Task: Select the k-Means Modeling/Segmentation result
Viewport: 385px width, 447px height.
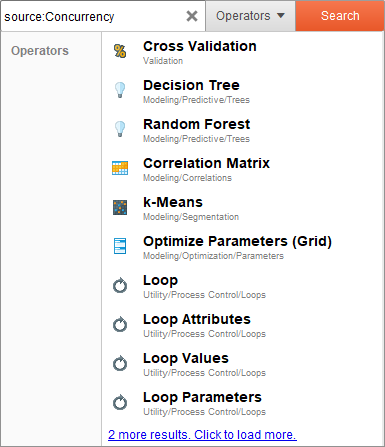Action: pos(243,208)
